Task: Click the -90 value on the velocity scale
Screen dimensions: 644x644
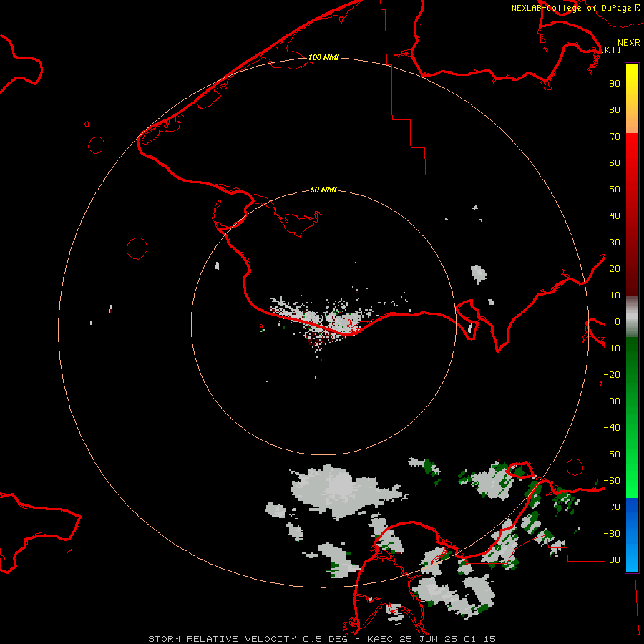Action: (x=612, y=560)
